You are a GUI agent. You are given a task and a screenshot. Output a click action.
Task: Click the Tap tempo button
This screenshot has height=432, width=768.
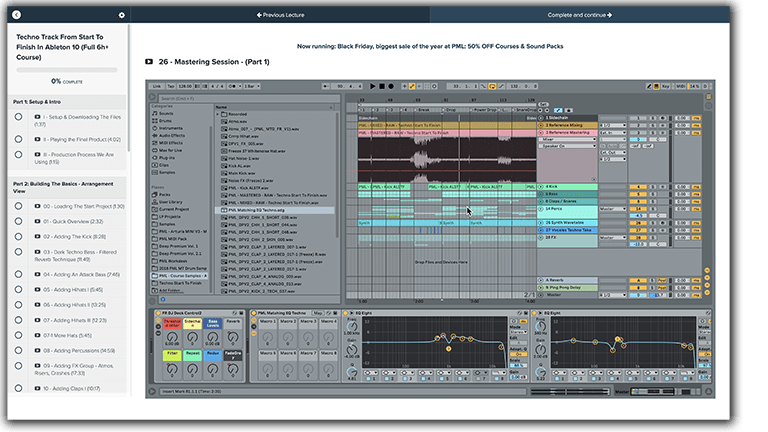170,86
